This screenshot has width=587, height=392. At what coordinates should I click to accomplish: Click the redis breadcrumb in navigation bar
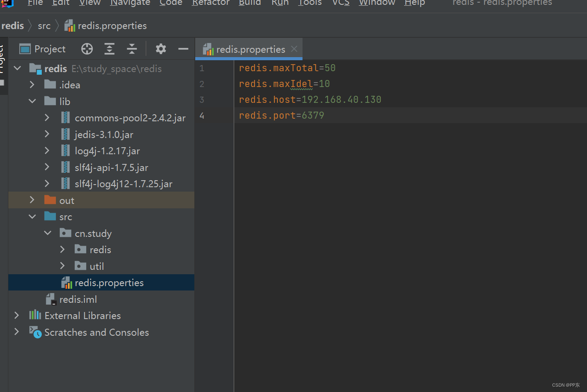click(13, 25)
